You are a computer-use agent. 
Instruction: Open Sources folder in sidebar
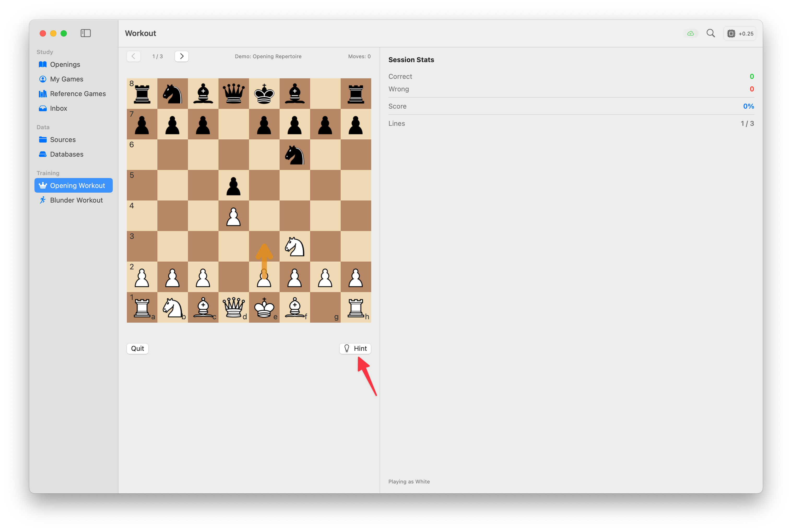pos(63,139)
